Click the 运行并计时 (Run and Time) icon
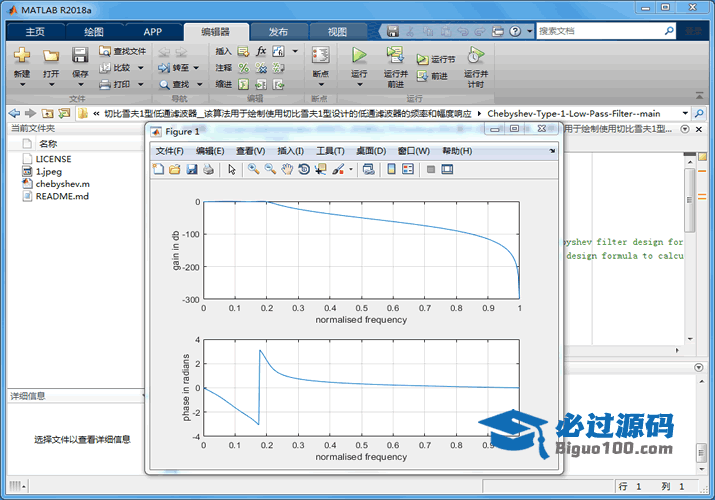715x500 pixels. [476, 55]
